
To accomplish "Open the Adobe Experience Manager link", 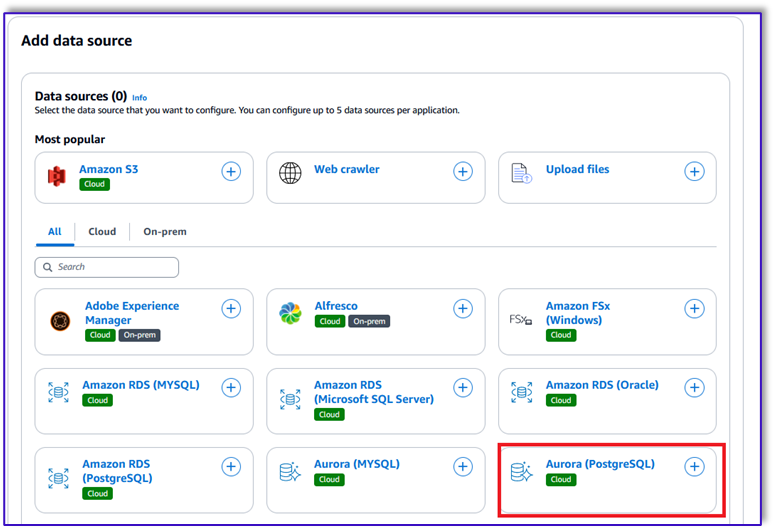I will pyautogui.click(x=132, y=313).
